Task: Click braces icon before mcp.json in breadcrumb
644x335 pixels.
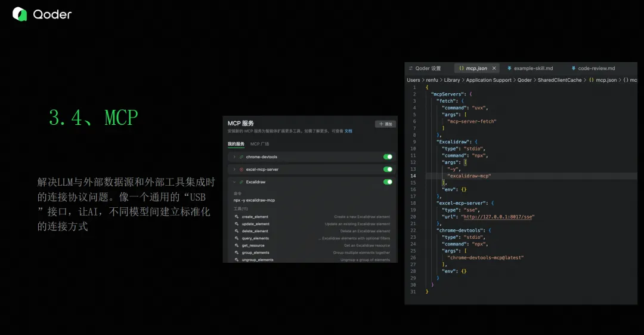Action: click(592, 80)
